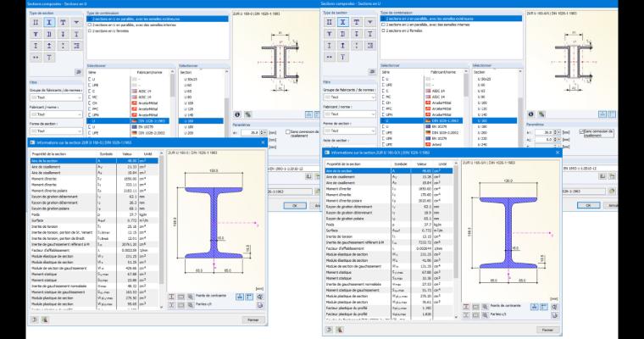The height and width of the screenshot is (339, 644).
Task: Close right 'Informations sur la section' dialog
Action: 558,153
